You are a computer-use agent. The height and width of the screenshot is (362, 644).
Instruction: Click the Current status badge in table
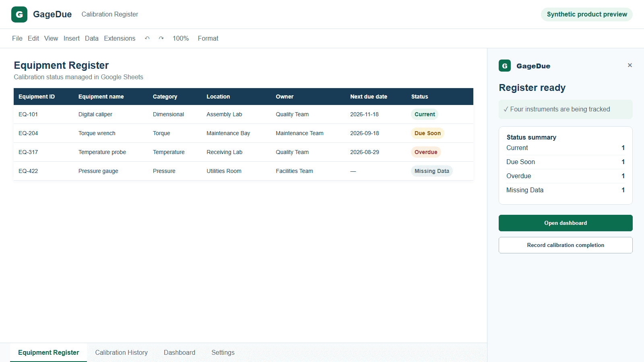pyautogui.click(x=425, y=114)
